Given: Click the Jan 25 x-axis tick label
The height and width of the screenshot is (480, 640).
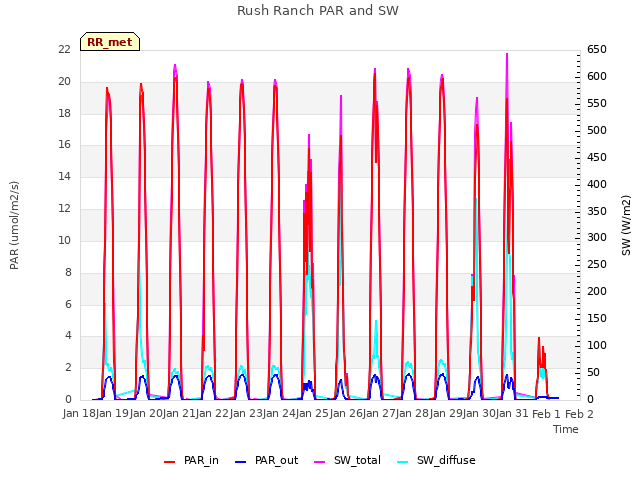Looking at the screenshot, I should pyautogui.click(x=312, y=414).
